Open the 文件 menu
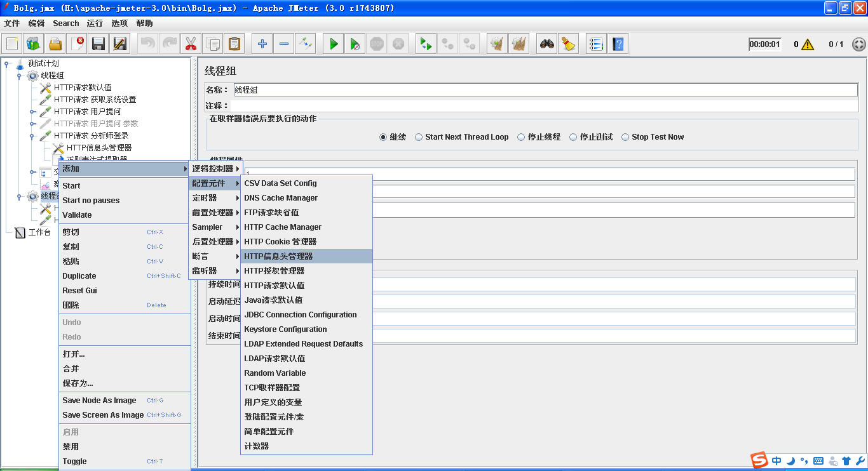The image size is (868, 471). (12, 23)
